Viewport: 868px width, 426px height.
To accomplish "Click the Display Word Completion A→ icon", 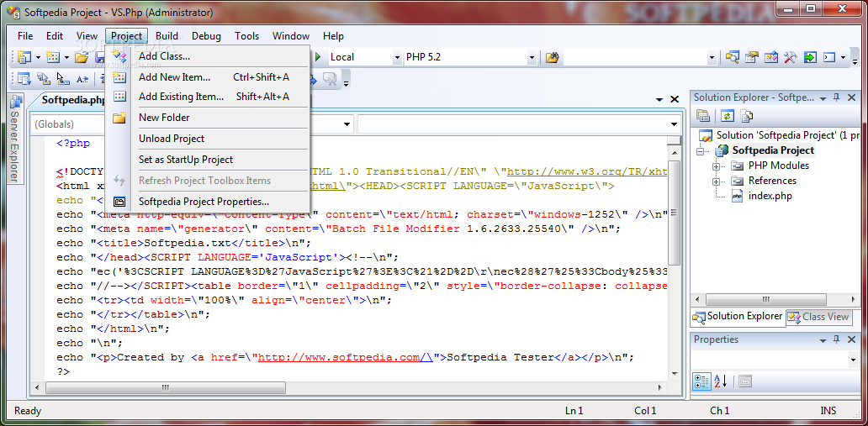I will tap(82, 79).
